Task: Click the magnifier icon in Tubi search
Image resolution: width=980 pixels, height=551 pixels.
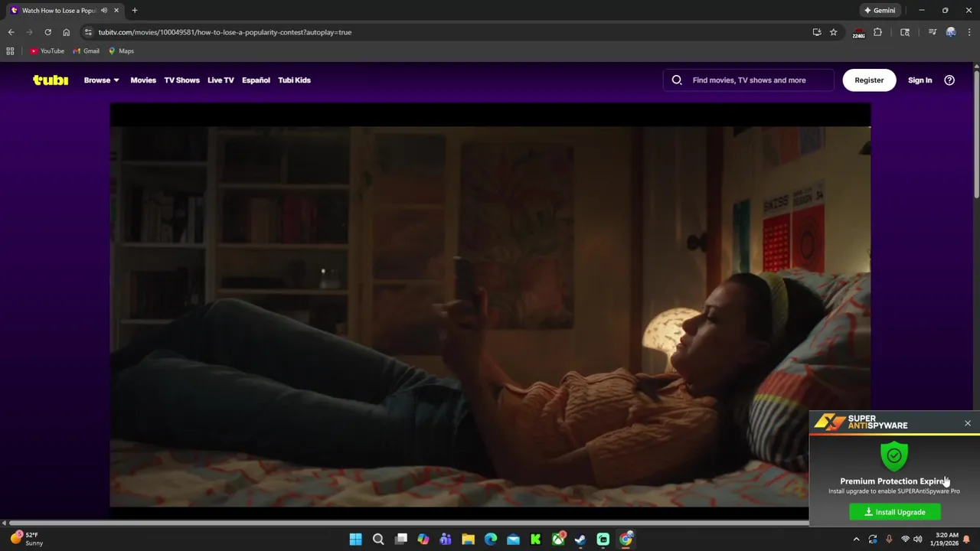Action: coord(677,80)
